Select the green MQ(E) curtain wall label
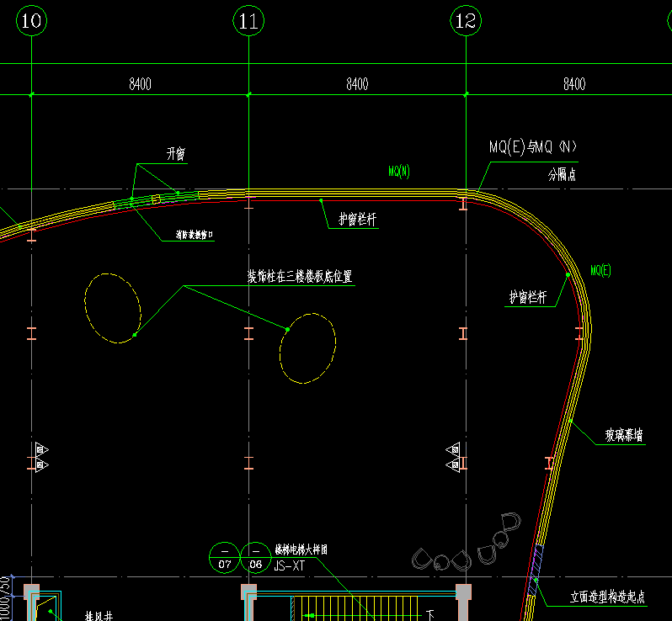Screen dimensions: 672x621 pyautogui.click(x=600, y=271)
